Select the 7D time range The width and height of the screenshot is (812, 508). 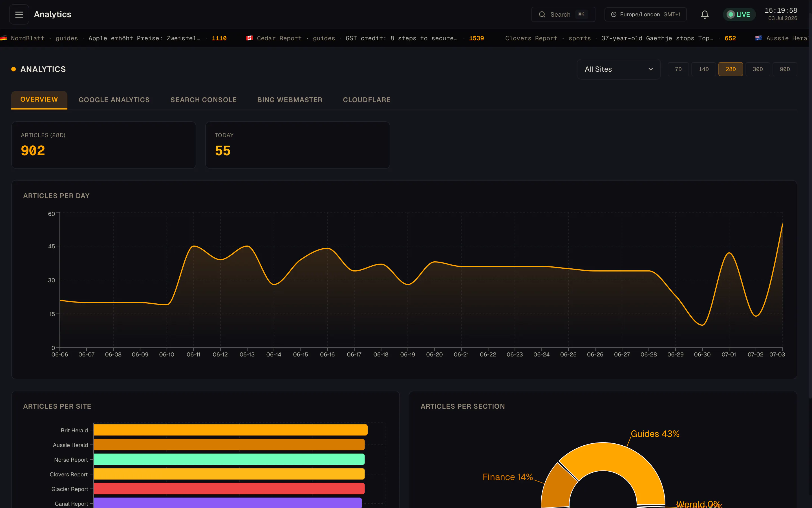(678, 69)
